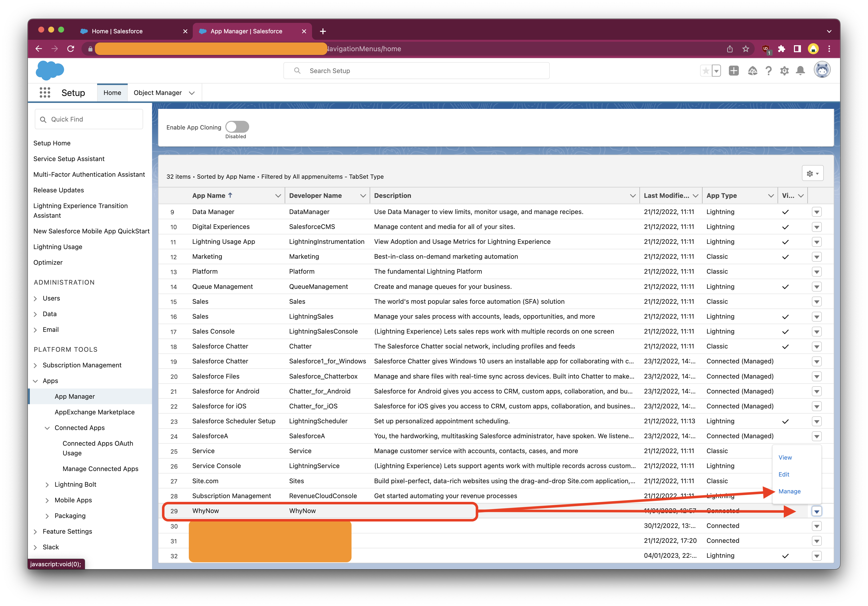
Task: Focus the Search Setup field
Action: click(x=416, y=71)
